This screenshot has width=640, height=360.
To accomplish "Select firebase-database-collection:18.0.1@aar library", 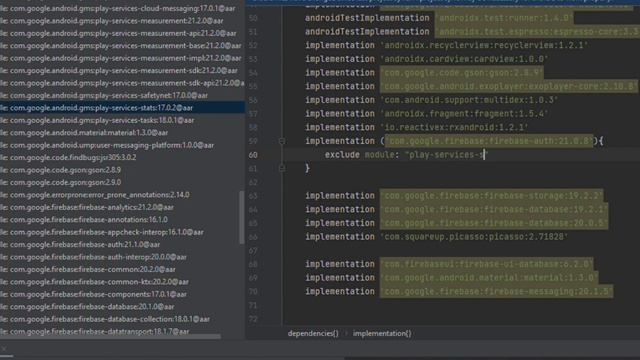I will point(122,320).
